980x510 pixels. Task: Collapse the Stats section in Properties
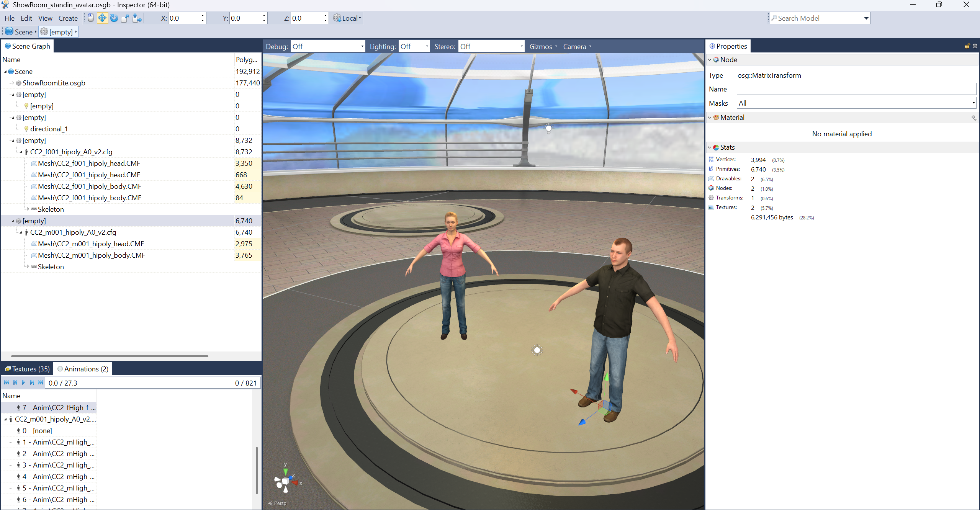(x=709, y=147)
